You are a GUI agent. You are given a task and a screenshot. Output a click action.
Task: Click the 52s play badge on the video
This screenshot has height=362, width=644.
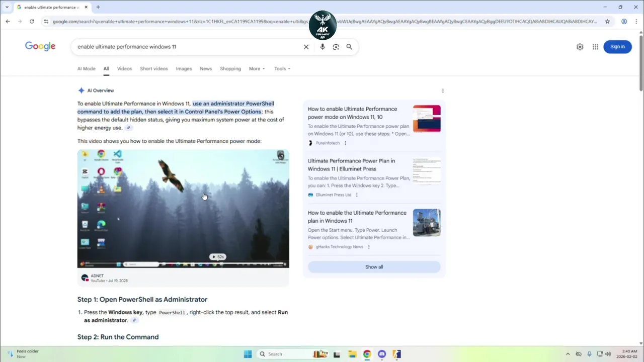click(x=217, y=257)
